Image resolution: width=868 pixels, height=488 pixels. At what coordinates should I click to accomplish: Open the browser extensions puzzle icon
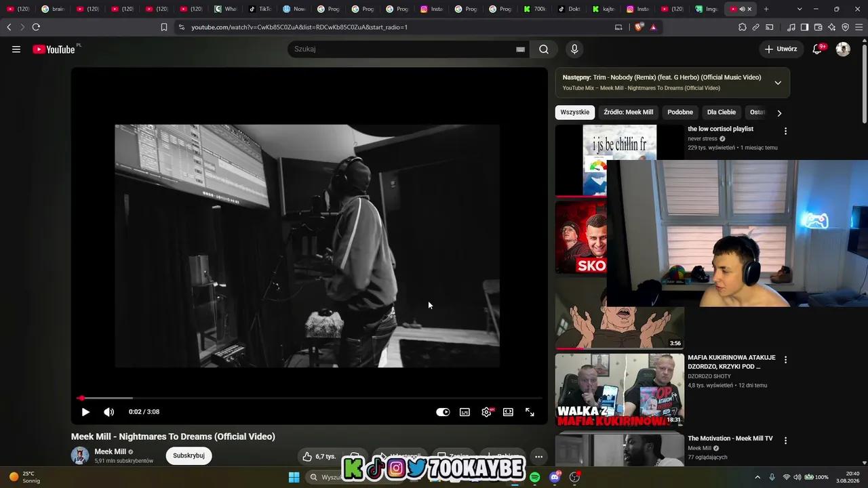pyautogui.click(x=743, y=27)
